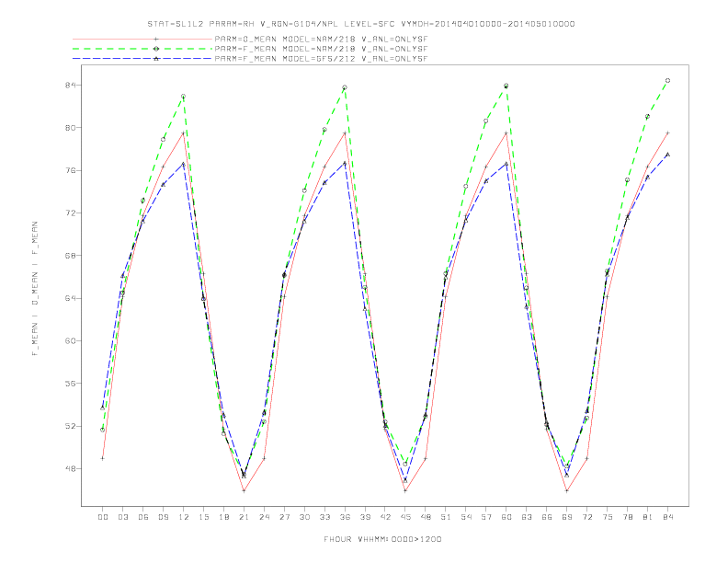Click the x-axis forecast hour label 18
Viewport: 728px width, 563px height.
pyautogui.click(x=223, y=517)
